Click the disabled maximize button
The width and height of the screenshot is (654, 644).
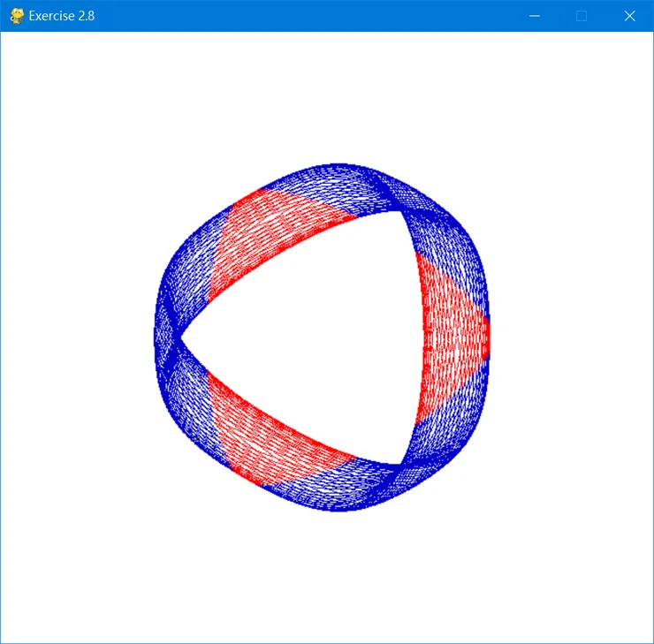coord(582,16)
